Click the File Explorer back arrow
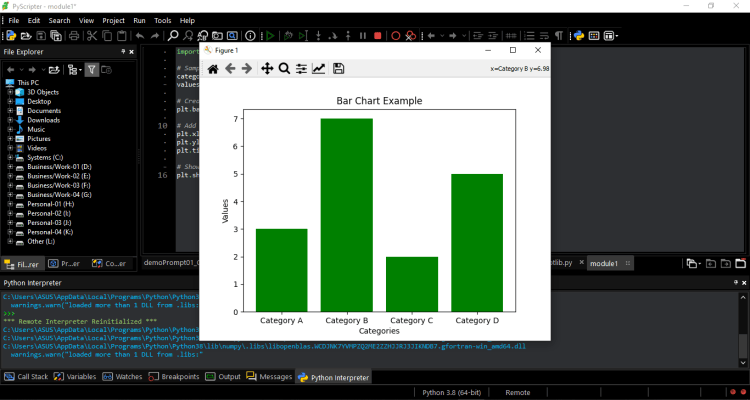The image size is (750, 400). coord(11,70)
